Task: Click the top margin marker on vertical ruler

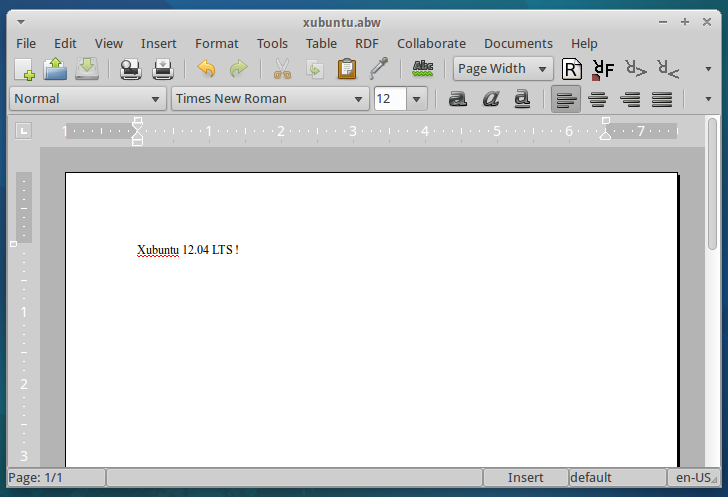Action: 13,244
